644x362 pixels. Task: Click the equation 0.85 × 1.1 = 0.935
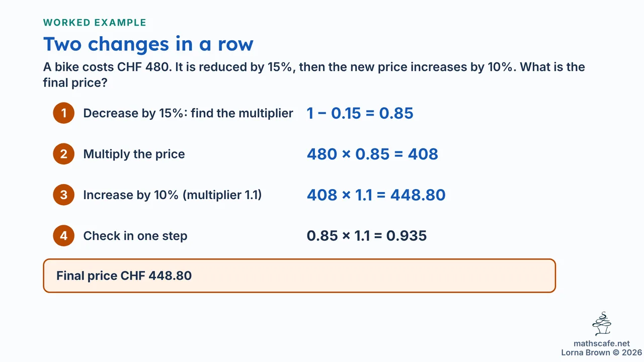(x=367, y=235)
